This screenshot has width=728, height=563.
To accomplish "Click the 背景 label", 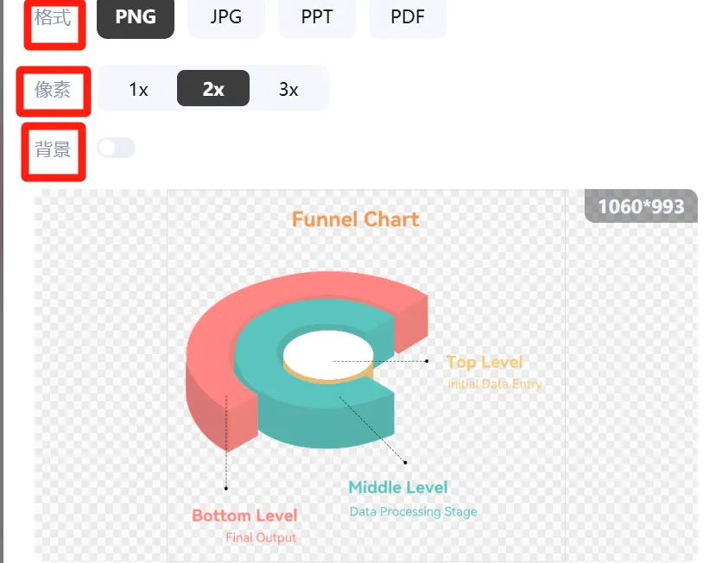I will [53, 149].
